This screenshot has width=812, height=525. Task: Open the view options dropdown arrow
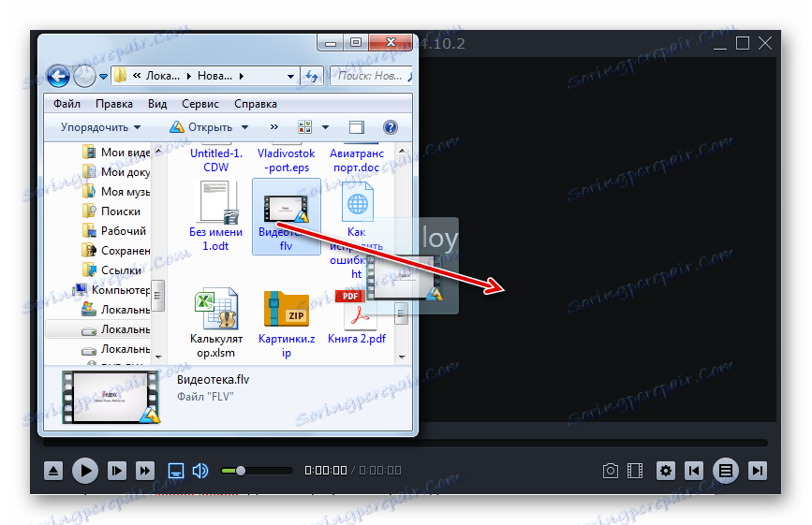325,127
